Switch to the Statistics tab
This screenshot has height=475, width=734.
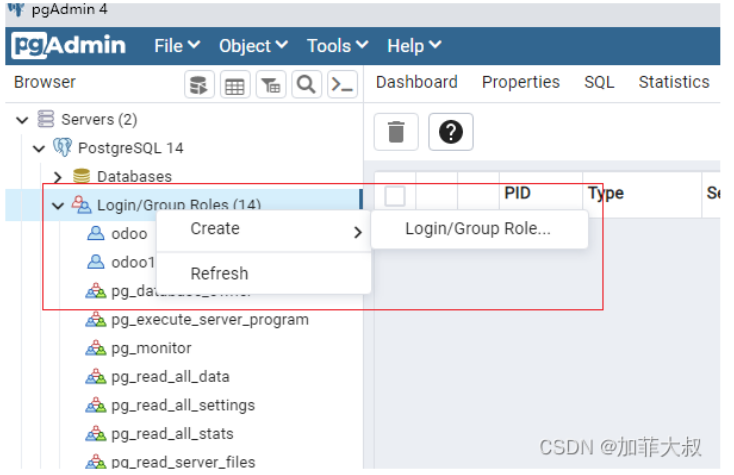[674, 82]
